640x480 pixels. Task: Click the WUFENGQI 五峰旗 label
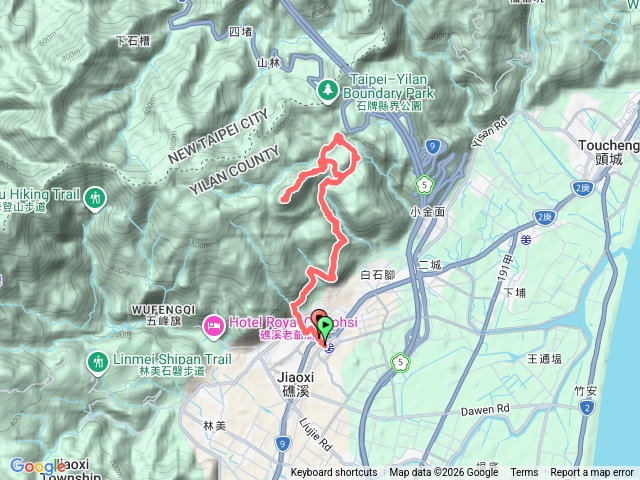click(163, 315)
